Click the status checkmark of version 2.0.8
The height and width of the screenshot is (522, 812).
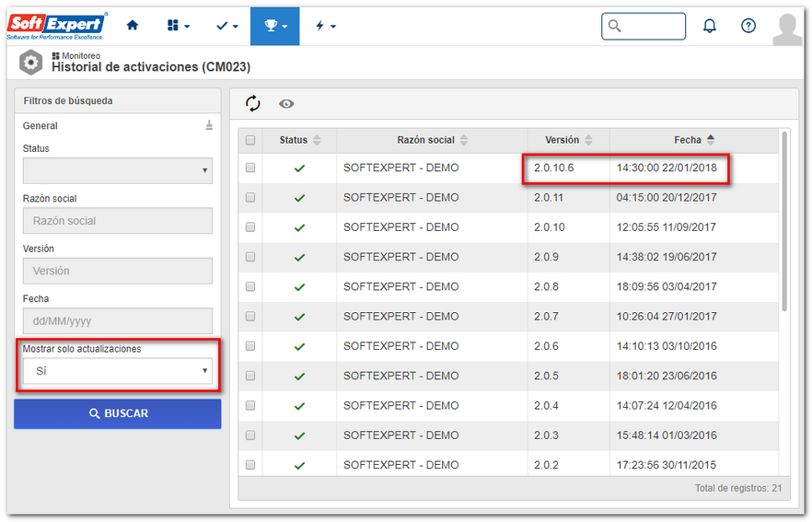click(x=299, y=287)
